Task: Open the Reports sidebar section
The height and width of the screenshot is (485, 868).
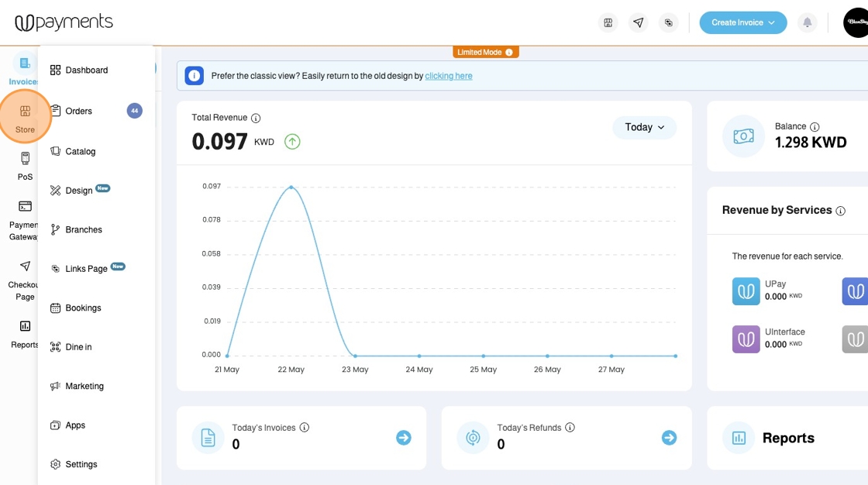Action: [24, 334]
